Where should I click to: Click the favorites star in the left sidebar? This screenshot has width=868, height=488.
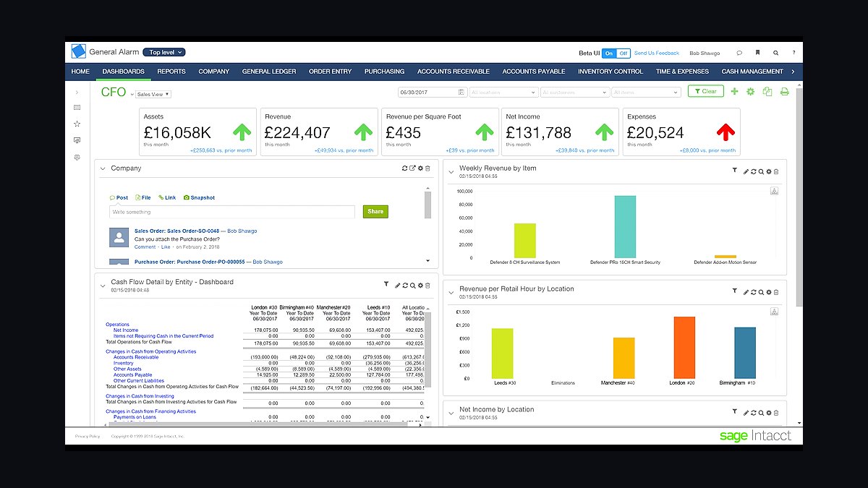[x=77, y=124]
